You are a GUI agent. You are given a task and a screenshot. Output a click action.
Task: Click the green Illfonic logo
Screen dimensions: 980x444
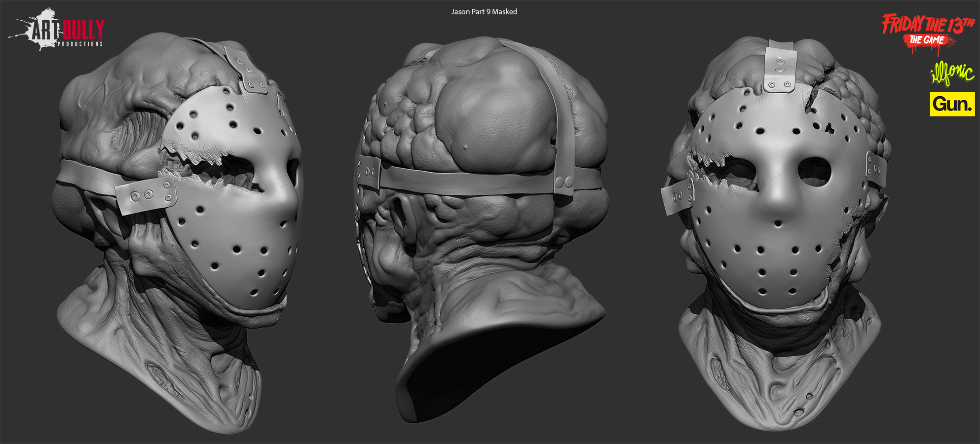pos(952,73)
